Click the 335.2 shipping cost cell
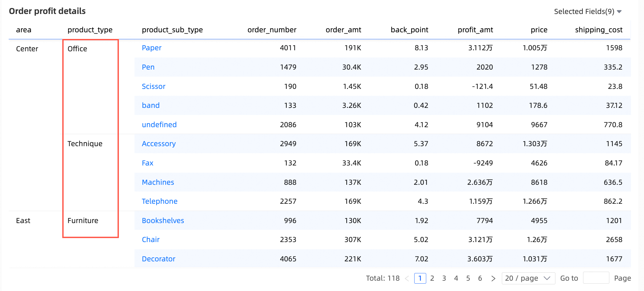 coord(613,67)
